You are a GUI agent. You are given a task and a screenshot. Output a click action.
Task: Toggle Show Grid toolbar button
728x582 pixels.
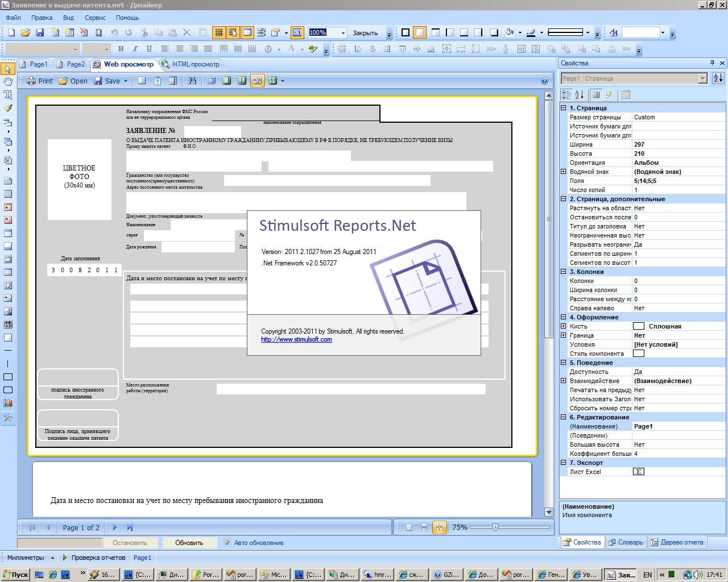point(218,32)
